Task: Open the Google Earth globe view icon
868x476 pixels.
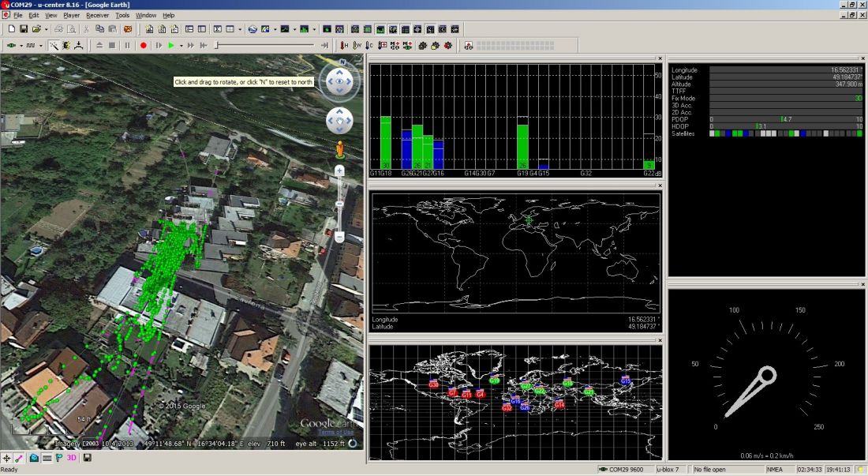Action: 253,28
